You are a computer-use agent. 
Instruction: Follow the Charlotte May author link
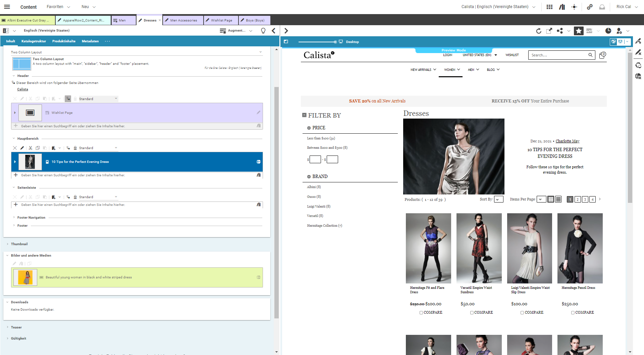(x=568, y=141)
